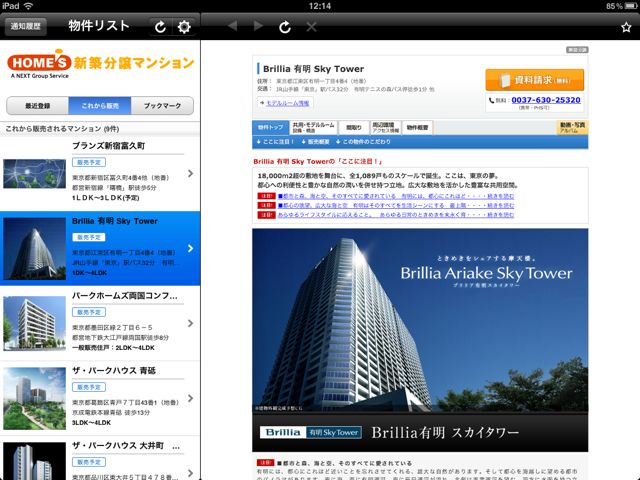Reload the web page in the browser toolbar

[285, 27]
